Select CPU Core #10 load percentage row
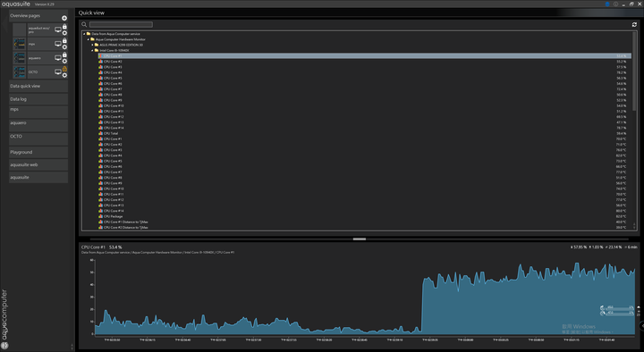The image size is (644, 352). [365, 105]
